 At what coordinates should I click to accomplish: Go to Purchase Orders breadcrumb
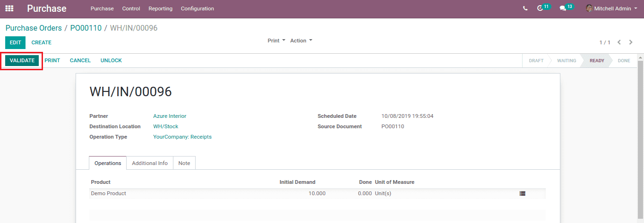pyautogui.click(x=34, y=28)
